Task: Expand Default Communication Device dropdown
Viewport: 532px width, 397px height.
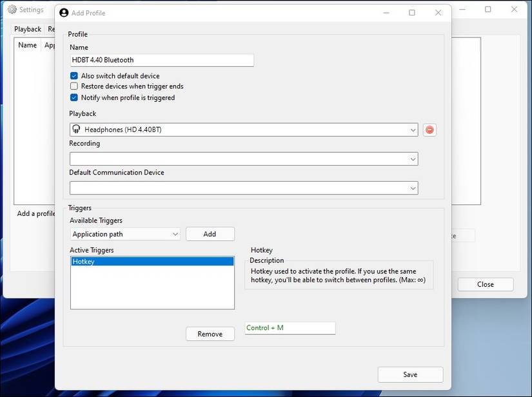Action: click(244, 188)
